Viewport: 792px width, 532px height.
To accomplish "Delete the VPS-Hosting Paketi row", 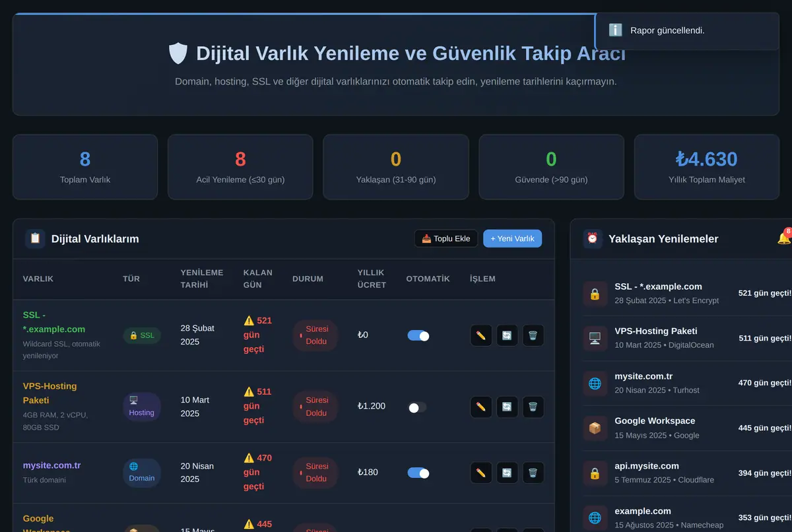I will click(x=533, y=407).
